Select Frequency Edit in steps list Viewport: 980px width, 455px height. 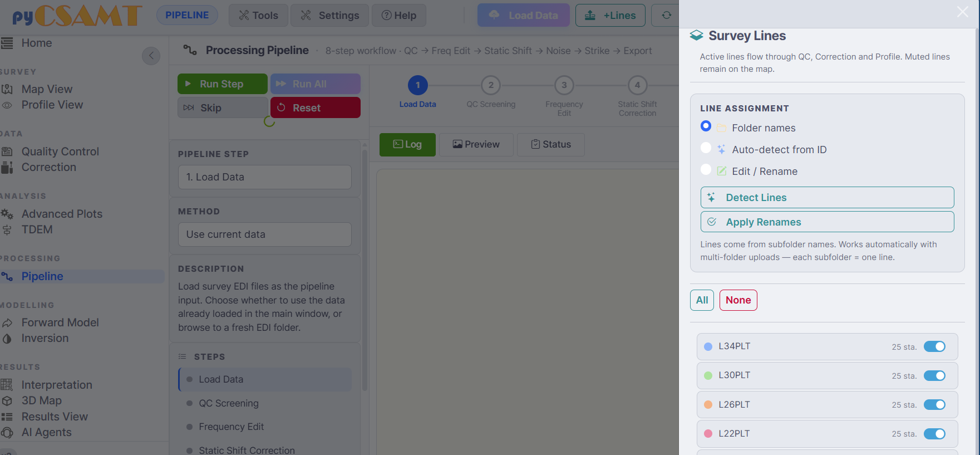(x=265, y=427)
